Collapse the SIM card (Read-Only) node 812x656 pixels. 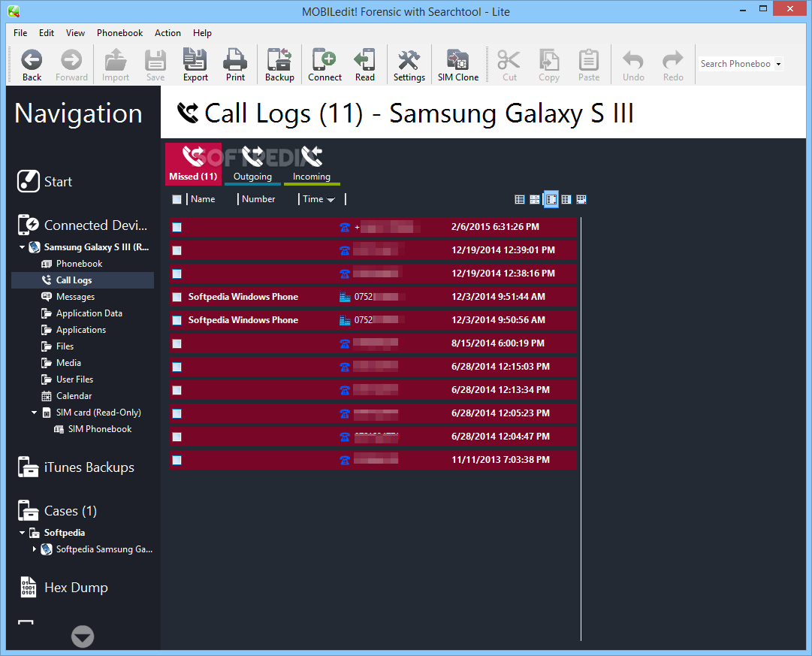[x=35, y=413]
